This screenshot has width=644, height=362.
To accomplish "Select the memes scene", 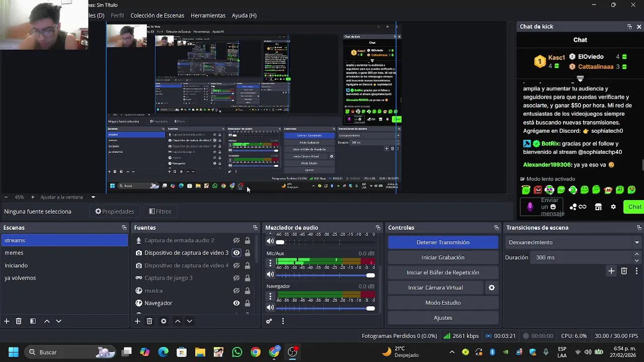I will (x=64, y=253).
